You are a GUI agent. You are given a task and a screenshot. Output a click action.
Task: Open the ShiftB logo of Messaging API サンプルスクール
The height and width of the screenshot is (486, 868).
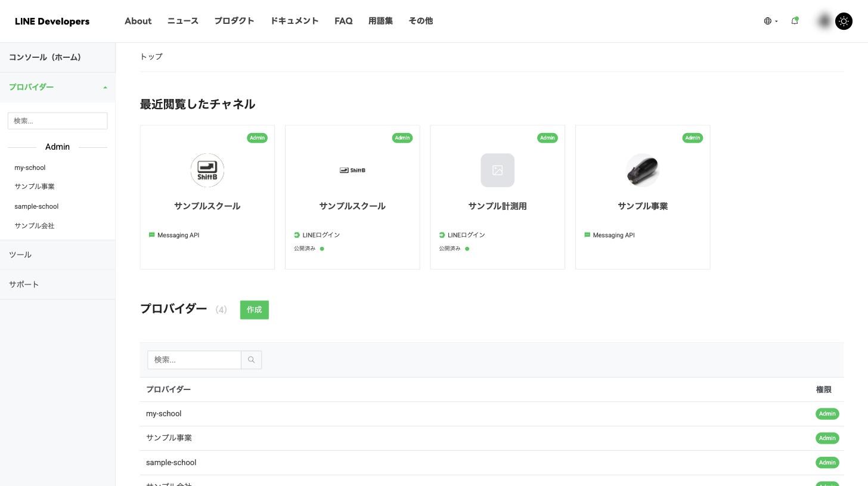[207, 170]
